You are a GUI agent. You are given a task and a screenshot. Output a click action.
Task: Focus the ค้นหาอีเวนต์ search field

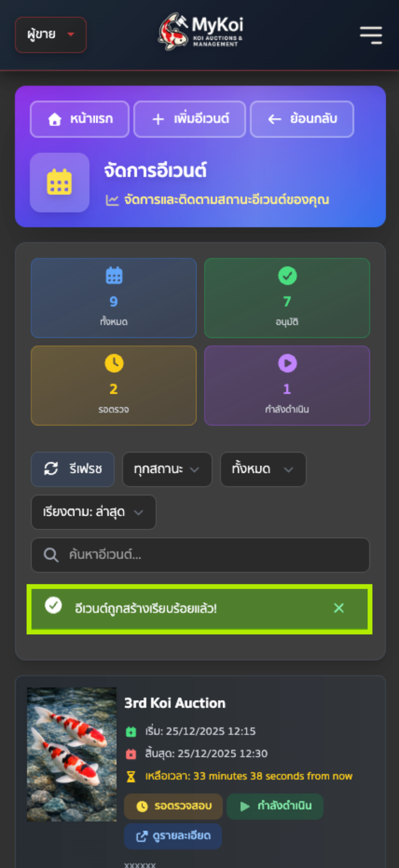tap(209, 555)
